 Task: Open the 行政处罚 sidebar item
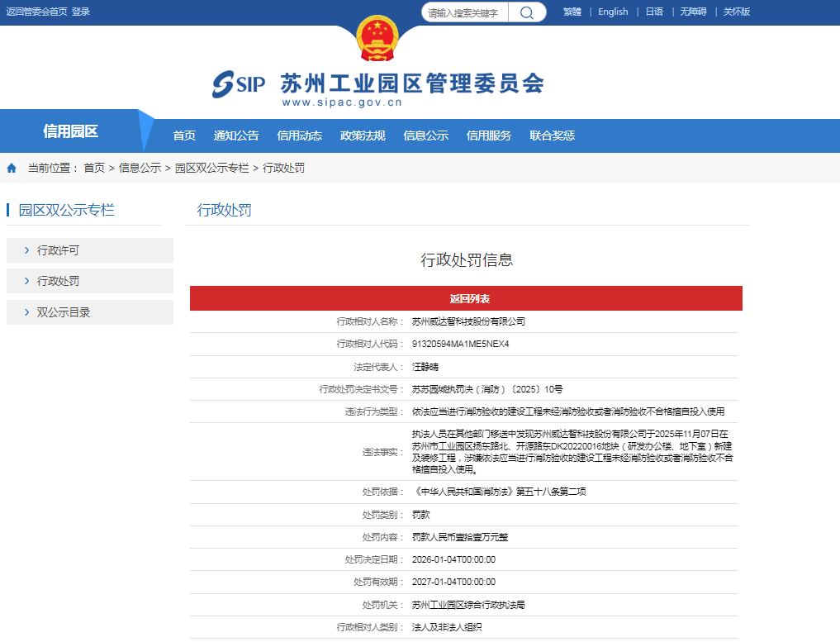[x=59, y=281]
